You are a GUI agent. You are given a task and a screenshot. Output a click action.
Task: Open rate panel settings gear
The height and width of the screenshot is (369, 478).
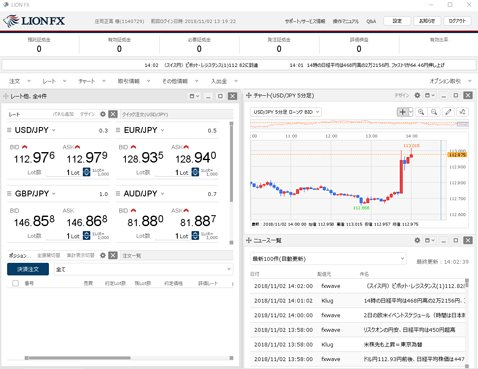pos(103,114)
